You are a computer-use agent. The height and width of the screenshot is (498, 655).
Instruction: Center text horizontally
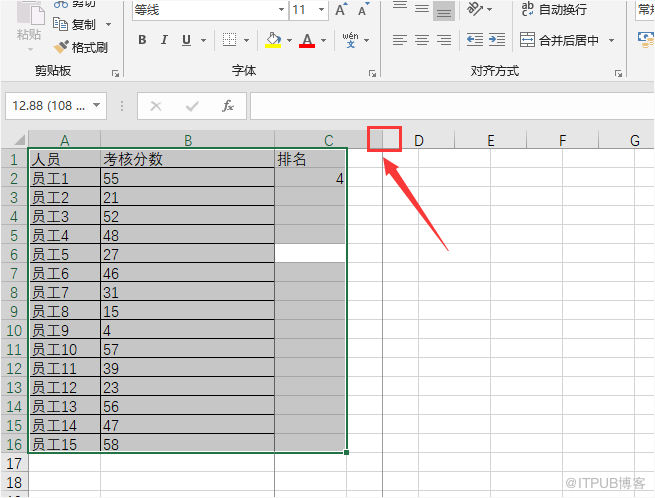422,40
